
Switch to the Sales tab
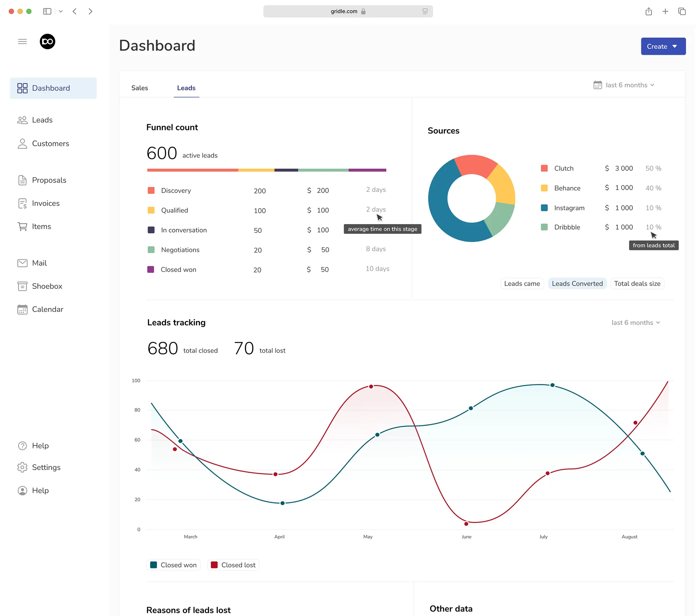coord(139,88)
